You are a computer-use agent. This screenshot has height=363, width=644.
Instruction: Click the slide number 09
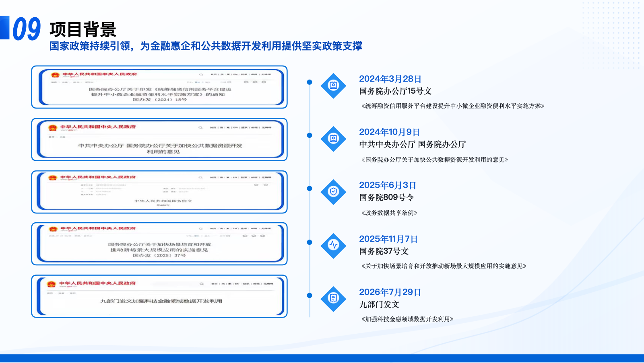[27, 29]
